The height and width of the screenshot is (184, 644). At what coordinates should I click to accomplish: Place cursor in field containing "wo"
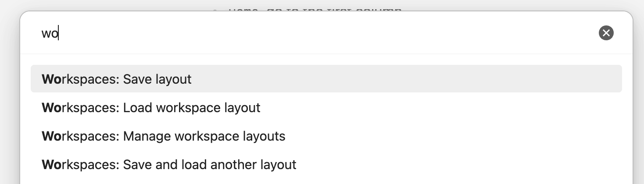coord(307,33)
